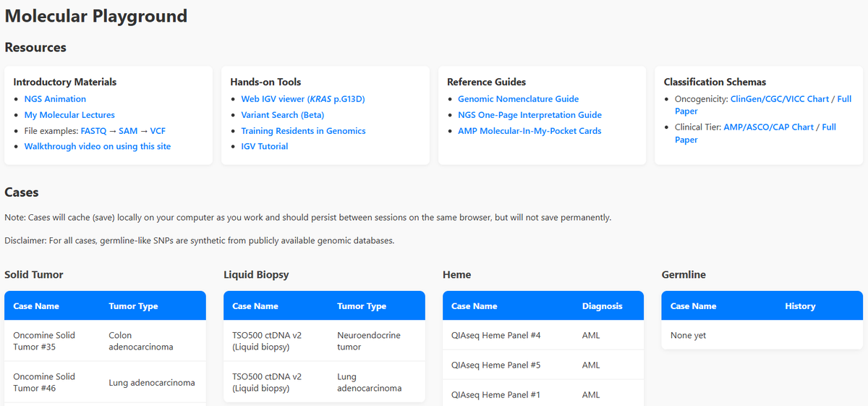Open Training Residents in Genomics link

pyautogui.click(x=303, y=131)
